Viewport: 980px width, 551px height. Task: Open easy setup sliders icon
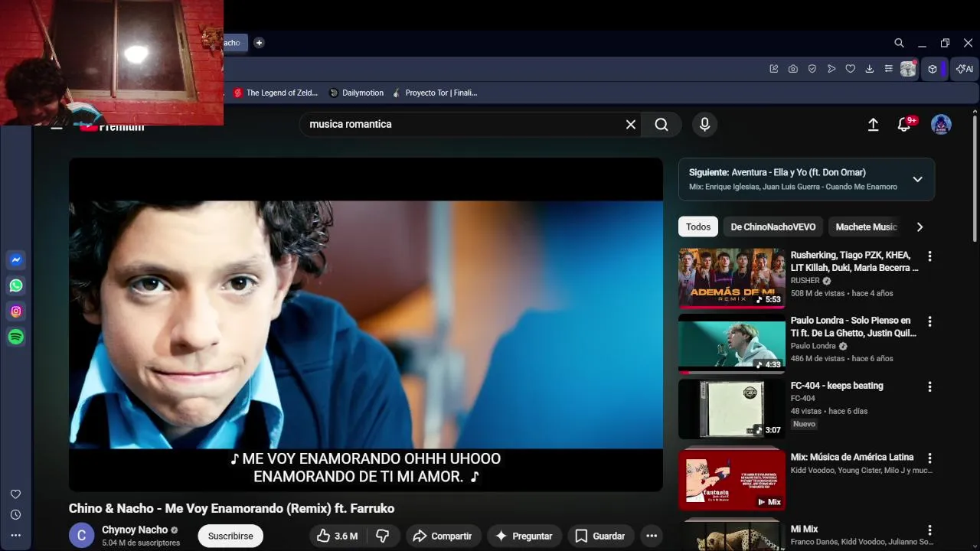tap(889, 69)
